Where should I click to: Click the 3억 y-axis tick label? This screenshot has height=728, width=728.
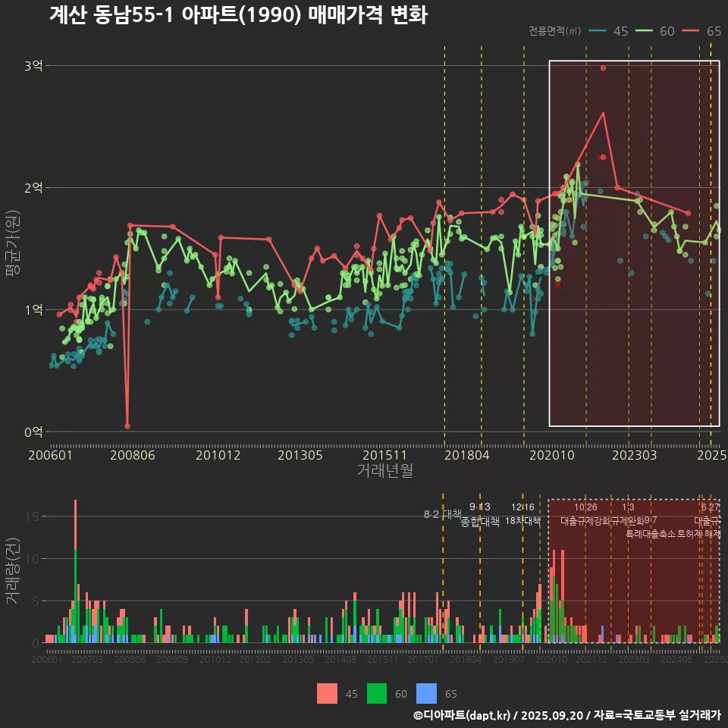[33, 66]
